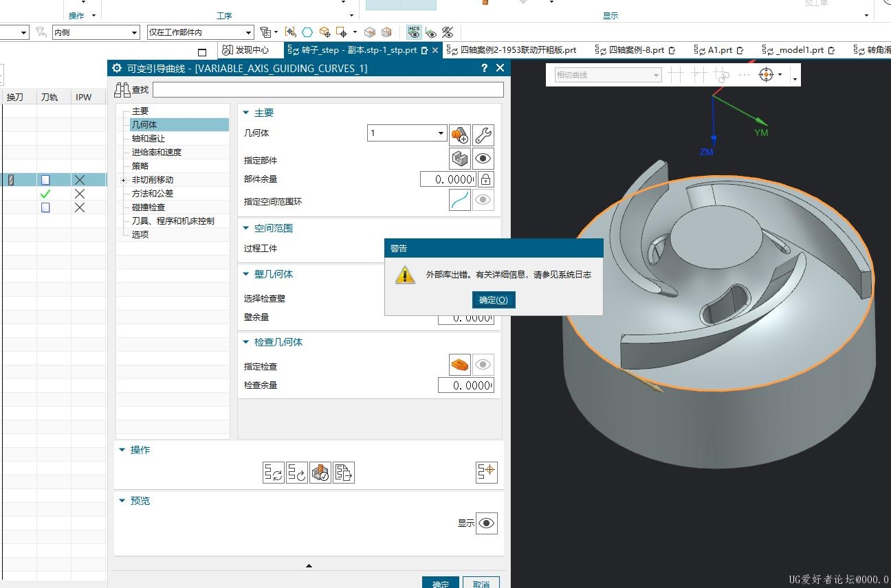
Task: Open the 仅在工作部件内 dropdown
Action: [x=201, y=32]
